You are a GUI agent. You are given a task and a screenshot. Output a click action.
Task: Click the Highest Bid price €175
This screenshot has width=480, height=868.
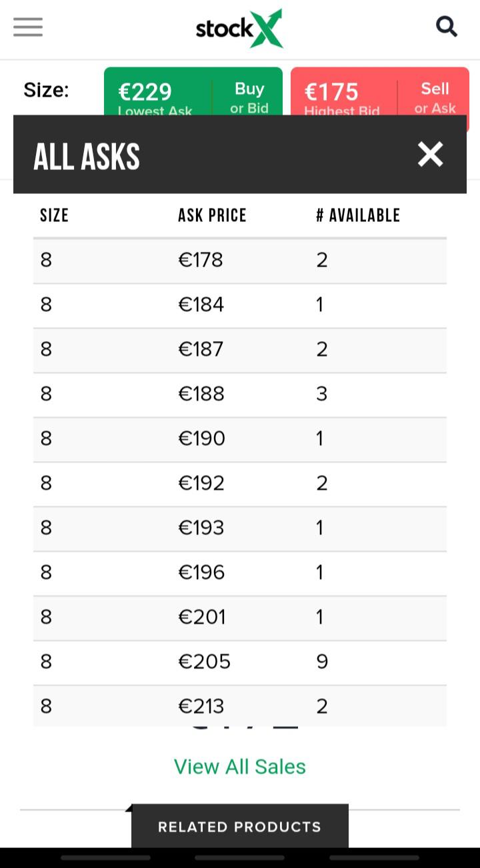[331, 92]
